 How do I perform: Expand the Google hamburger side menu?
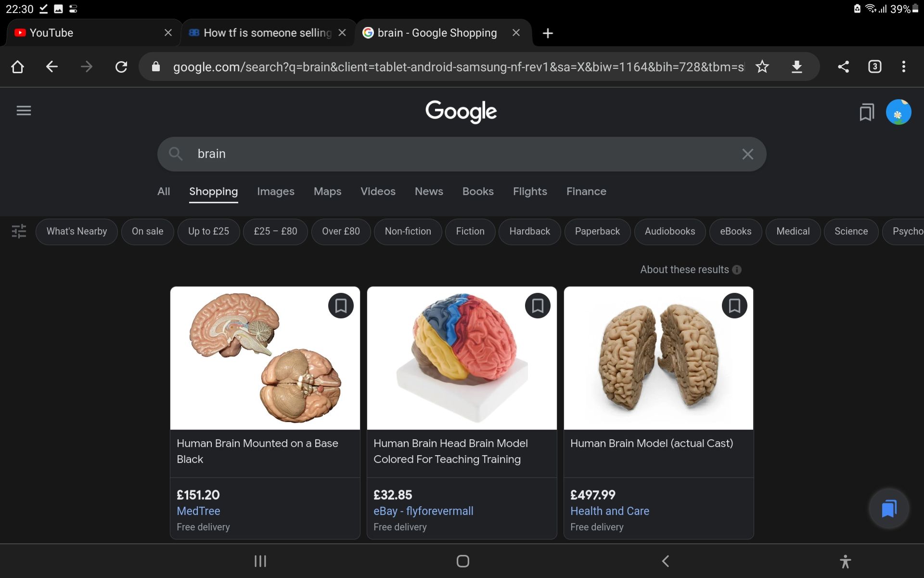click(24, 111)
